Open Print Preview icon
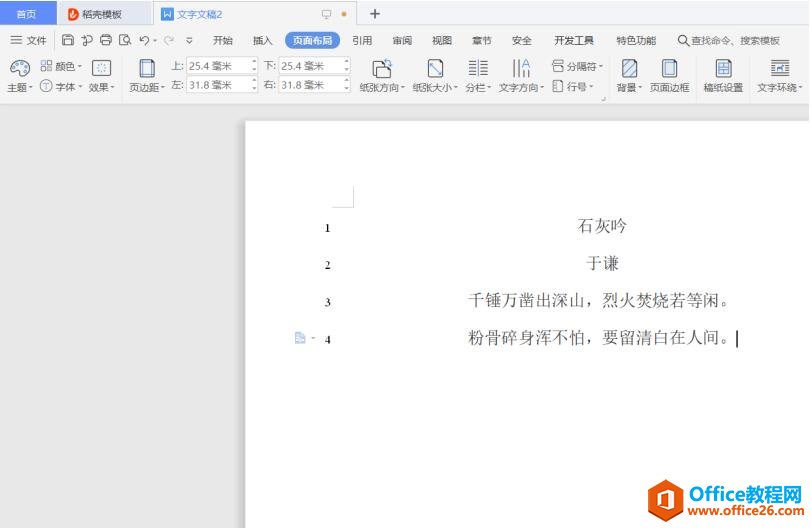The width and height of the screenshot is (811, 528). click(x=125, y=40)
